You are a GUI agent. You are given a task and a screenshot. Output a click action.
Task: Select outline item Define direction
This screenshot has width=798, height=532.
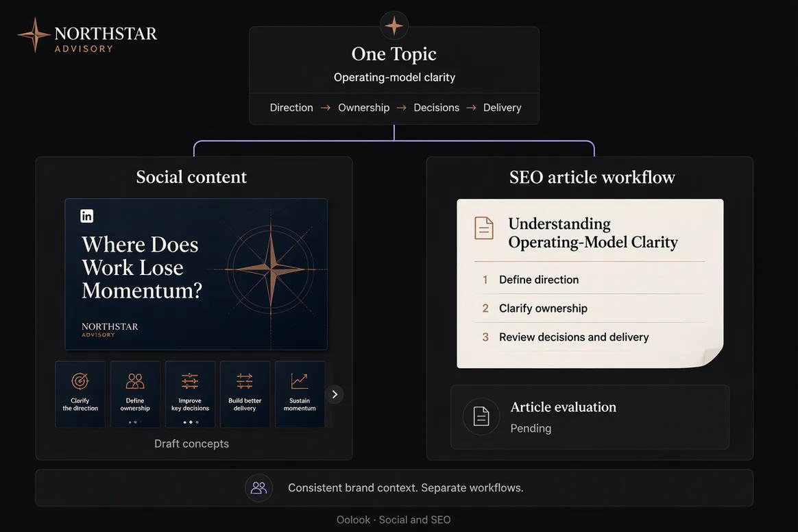538,280
